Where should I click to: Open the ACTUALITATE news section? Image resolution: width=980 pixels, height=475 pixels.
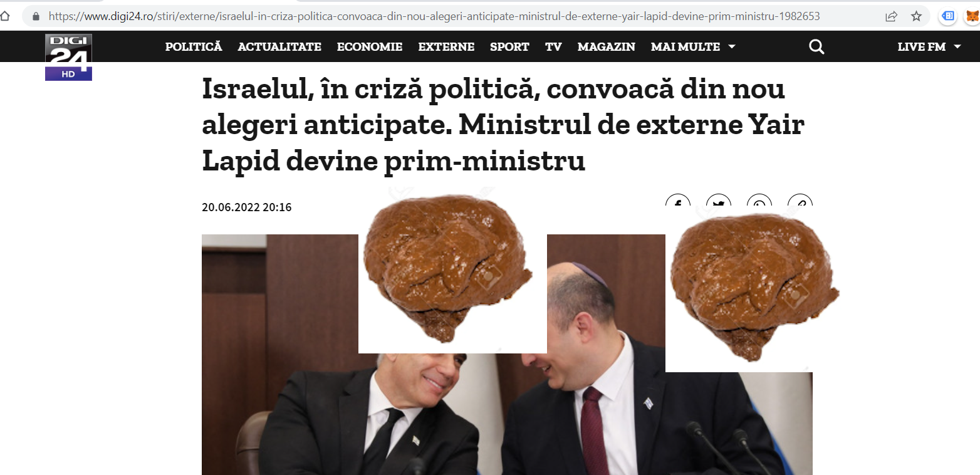click(x=279, y=47)
